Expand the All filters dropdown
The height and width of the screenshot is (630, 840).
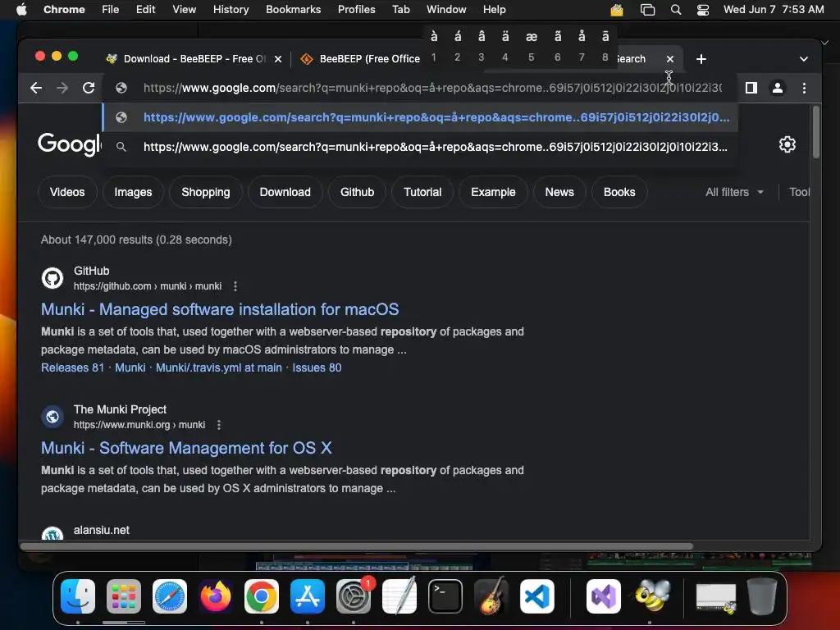click(x=734, y=192)
